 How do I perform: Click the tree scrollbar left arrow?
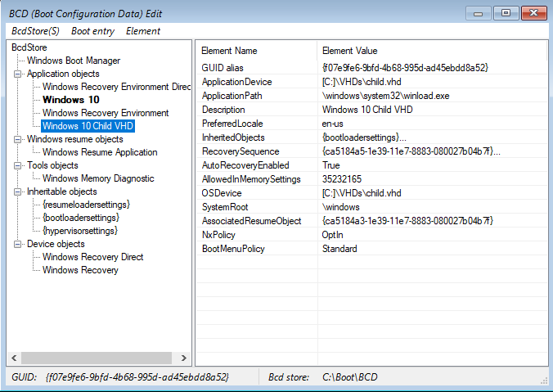pyautogui.click(x=14, y=358)
